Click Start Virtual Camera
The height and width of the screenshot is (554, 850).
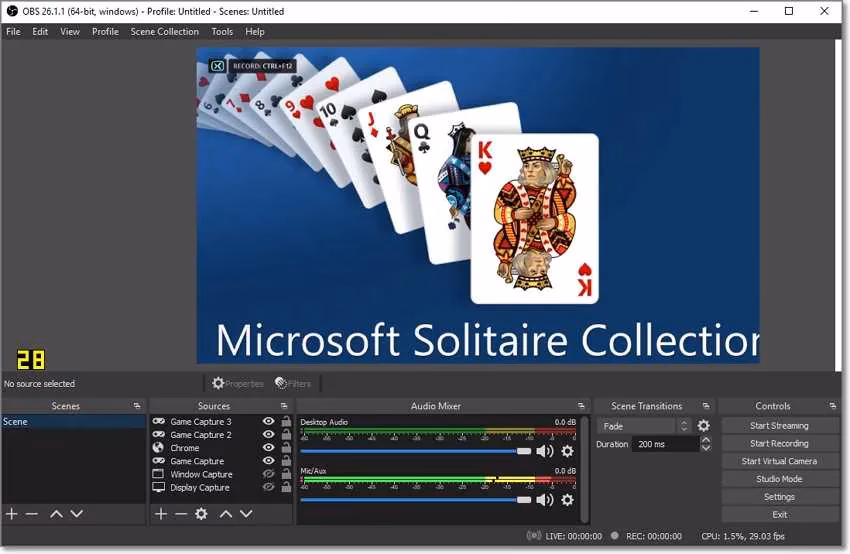point(779,461)
